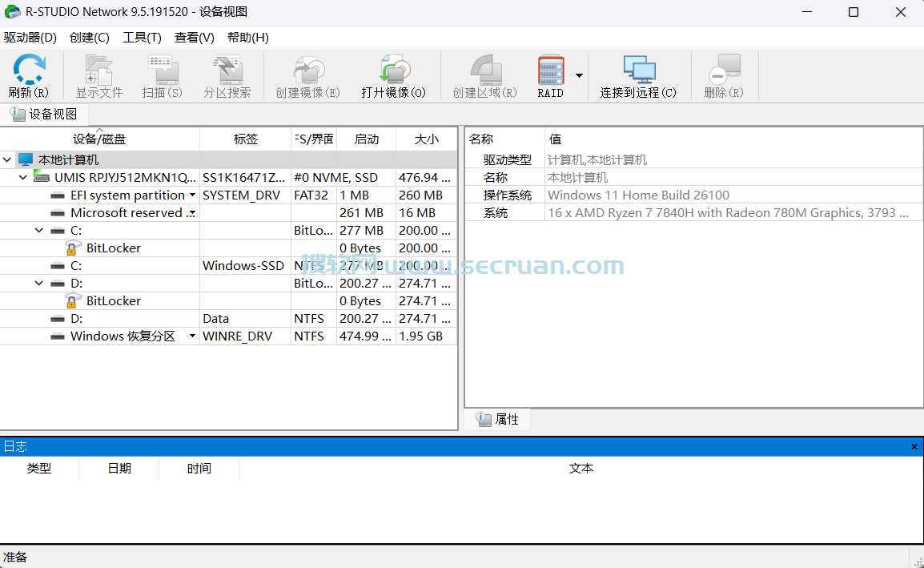The width and height of the screenshot is (924, 568).
Task: Sort by the 启动 column header
Action: point(367,139)
